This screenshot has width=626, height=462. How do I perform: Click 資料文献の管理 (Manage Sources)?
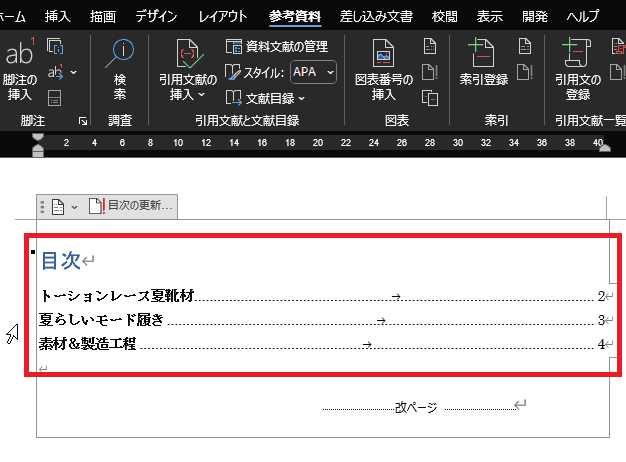[277, 46]
